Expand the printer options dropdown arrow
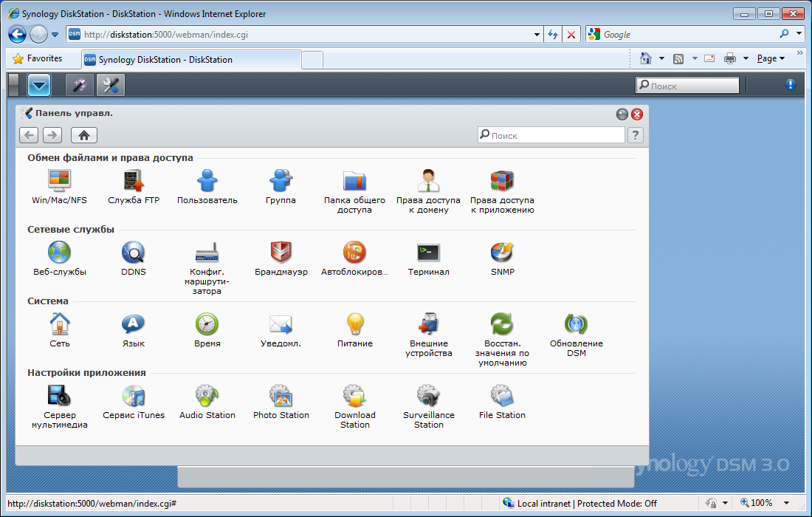Image resolution: width=812 pixels, height=517 pixels. 746,58
